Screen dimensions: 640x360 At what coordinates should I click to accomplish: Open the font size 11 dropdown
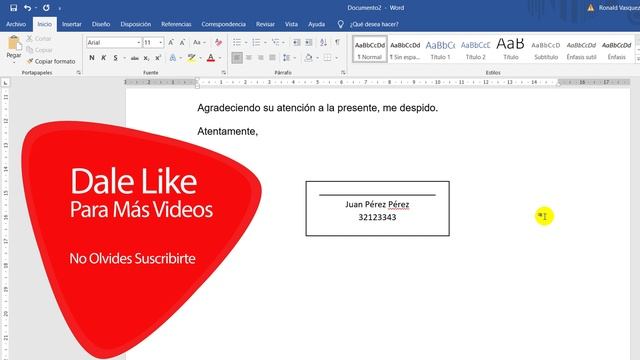click(x=160, y=42)
